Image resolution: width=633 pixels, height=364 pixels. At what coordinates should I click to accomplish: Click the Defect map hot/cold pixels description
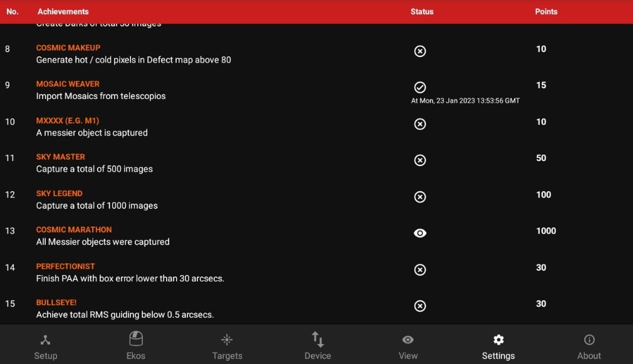[x=133, y=60]
